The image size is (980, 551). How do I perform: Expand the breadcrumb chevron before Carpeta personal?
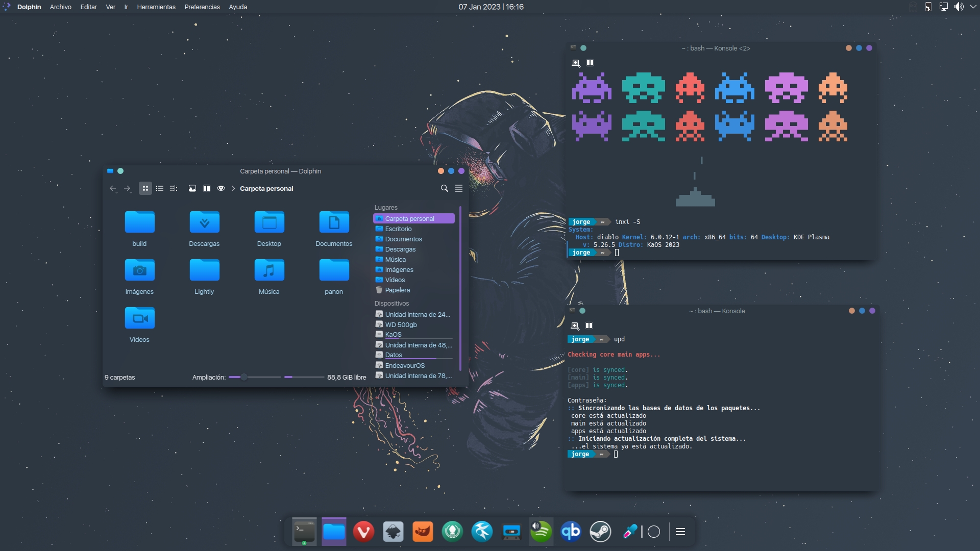[x=233, y=188]
